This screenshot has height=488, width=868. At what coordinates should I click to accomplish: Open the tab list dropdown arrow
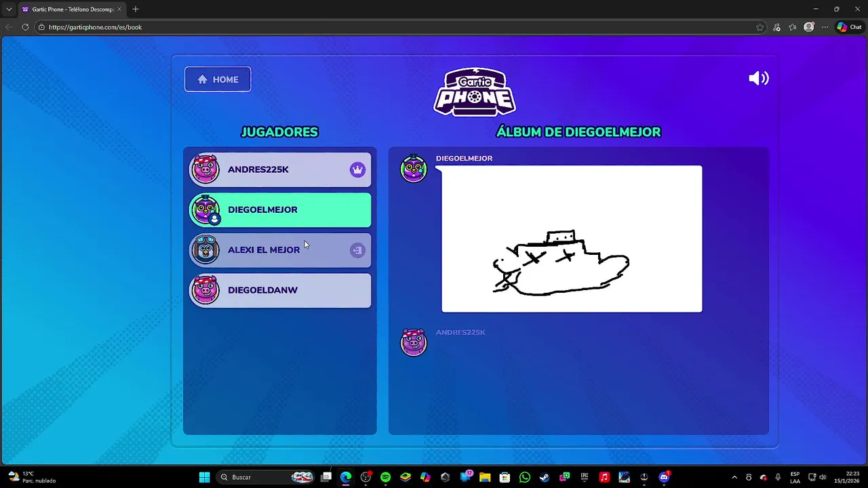coord(9,9)
